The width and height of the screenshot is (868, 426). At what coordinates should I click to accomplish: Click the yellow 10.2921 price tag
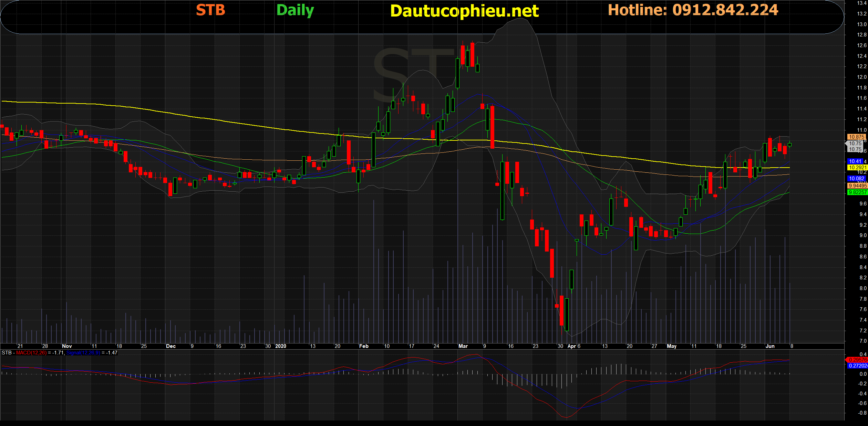857,168
